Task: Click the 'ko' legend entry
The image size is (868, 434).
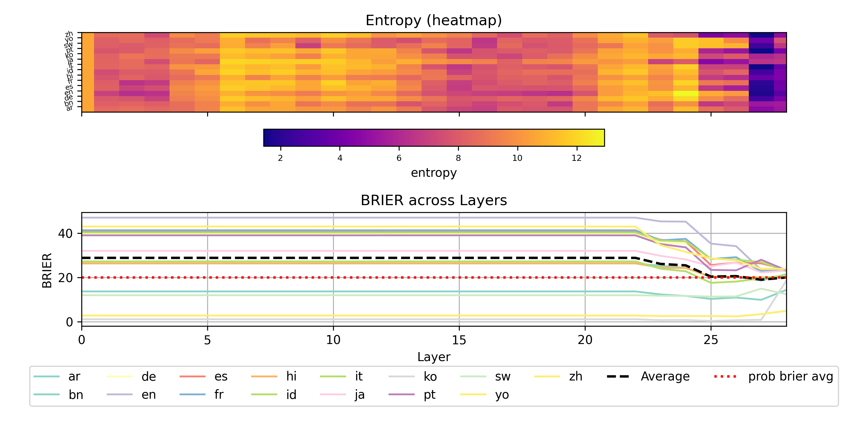Action: pyautogui.click(x=430, y=376)
